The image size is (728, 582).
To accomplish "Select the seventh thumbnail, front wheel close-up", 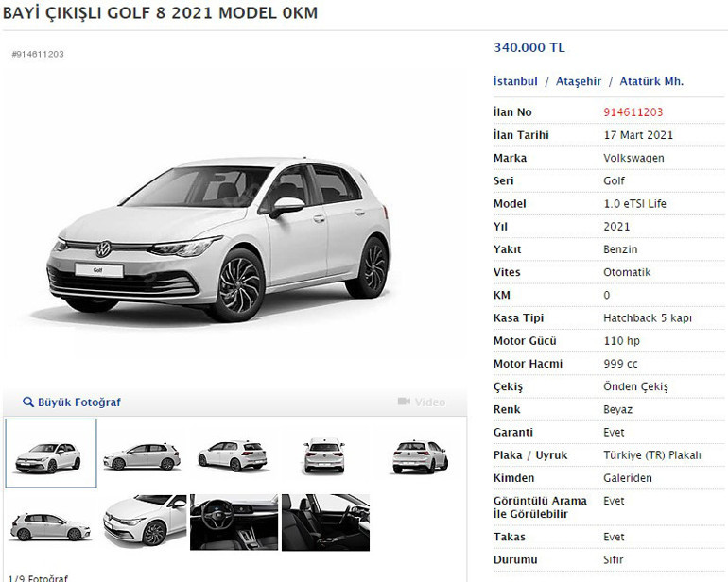I will point(145,522).
